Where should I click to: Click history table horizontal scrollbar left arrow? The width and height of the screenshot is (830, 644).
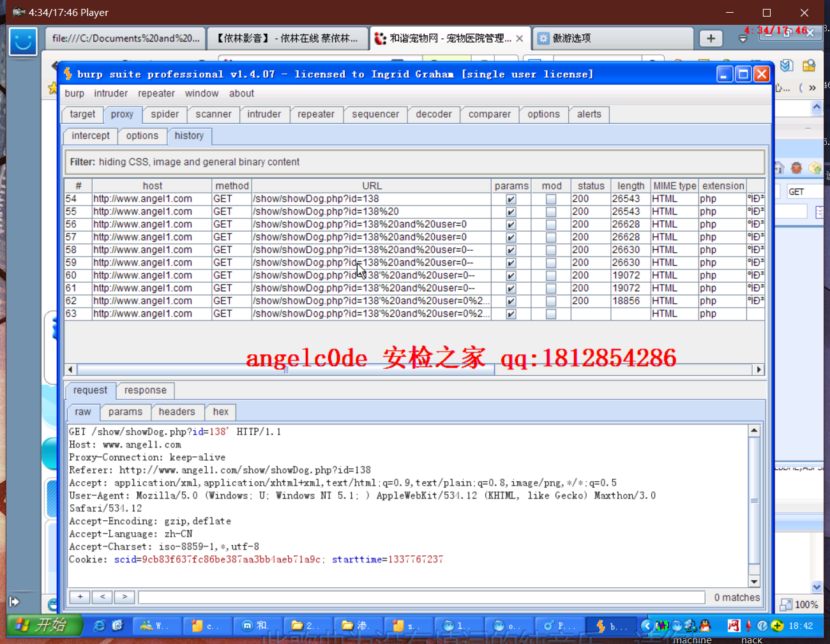click(x=71, y=370)
